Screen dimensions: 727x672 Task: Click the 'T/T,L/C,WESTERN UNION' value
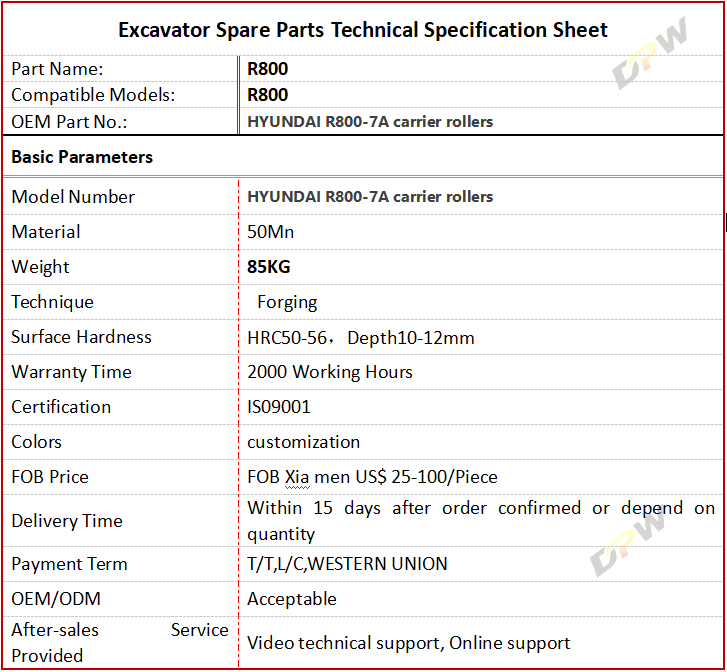click(x=347, y=564)
